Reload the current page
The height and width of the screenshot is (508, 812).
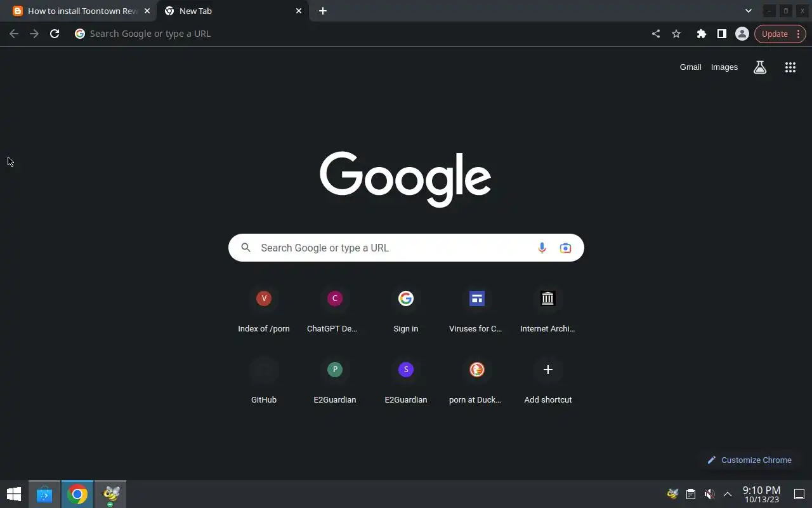[x=55, y=34]
